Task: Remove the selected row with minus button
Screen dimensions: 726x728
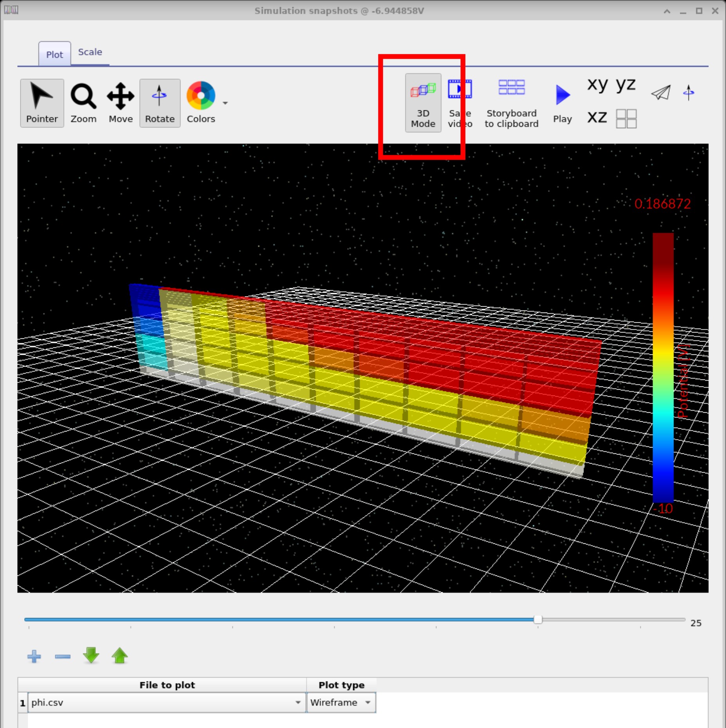Action: coord(62,656)
